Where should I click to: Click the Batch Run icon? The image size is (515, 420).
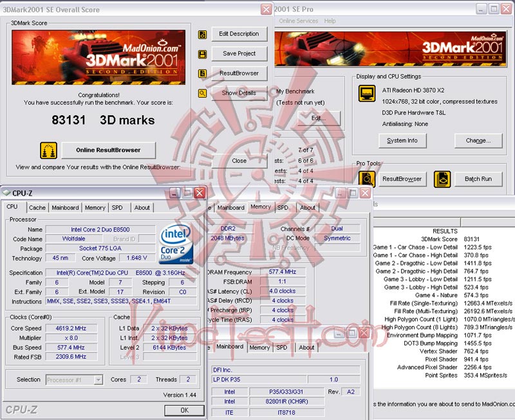(x=442, y=179)
